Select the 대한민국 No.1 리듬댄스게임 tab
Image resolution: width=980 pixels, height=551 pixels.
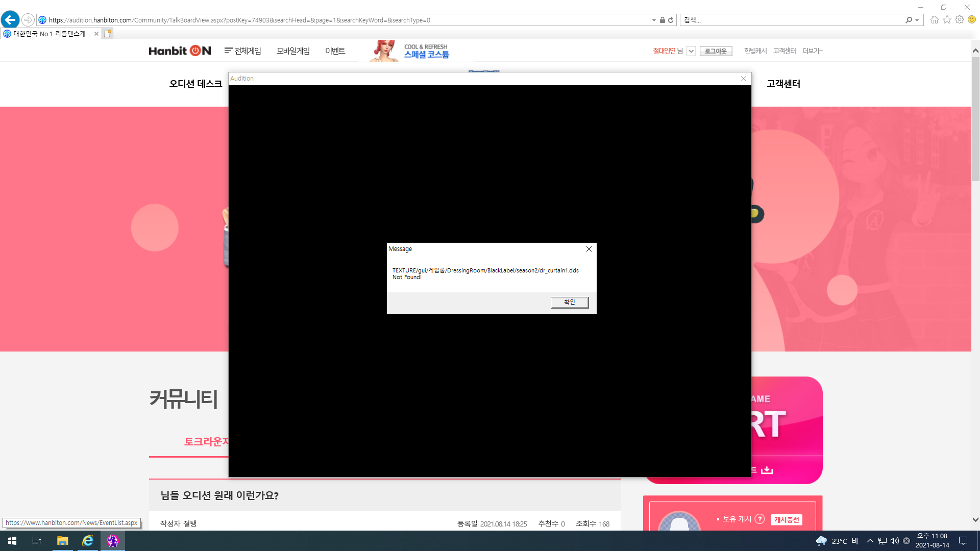(x=51, y=34)
